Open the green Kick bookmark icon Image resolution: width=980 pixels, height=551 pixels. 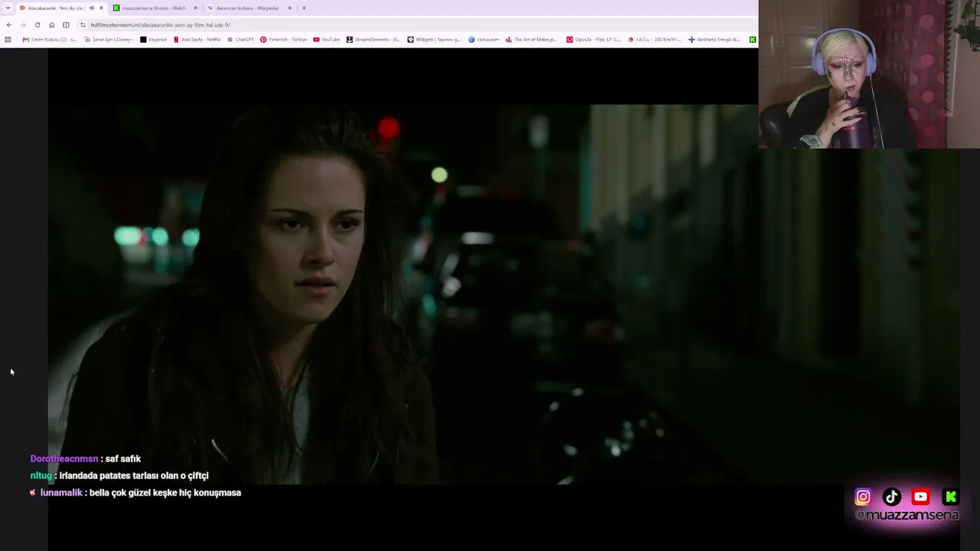(753, 39)
